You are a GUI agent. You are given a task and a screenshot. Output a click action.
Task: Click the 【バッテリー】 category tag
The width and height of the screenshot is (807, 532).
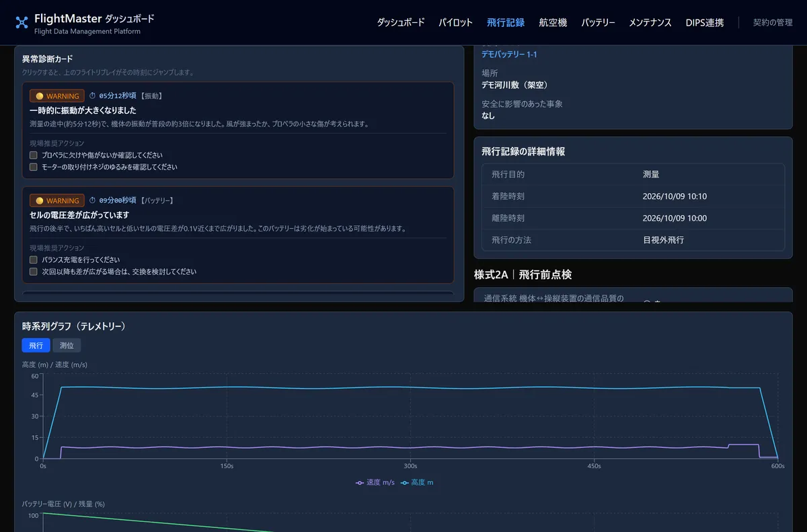(x=157, y=200)
